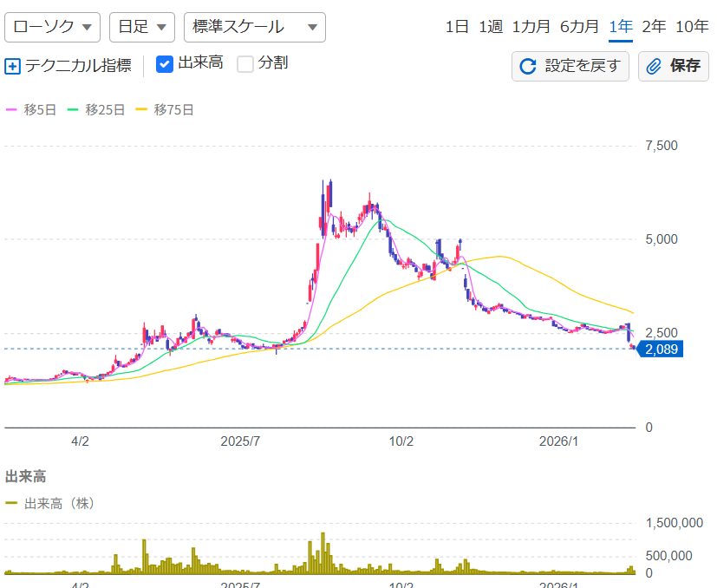This screenshot has height=588, width=717.
Task: Switch to the 10年 period tab
Action: pos(692,27)
